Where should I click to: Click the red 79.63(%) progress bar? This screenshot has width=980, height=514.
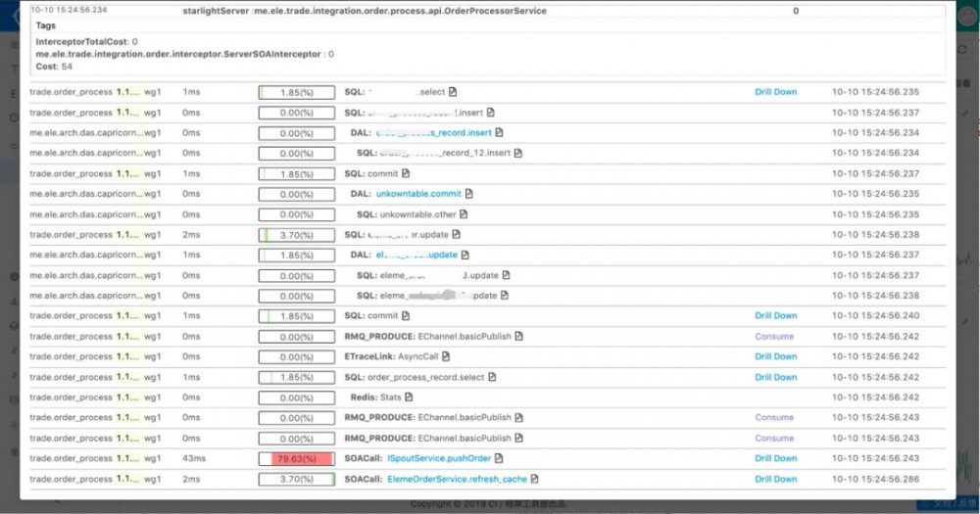click(x=296, y=458)
